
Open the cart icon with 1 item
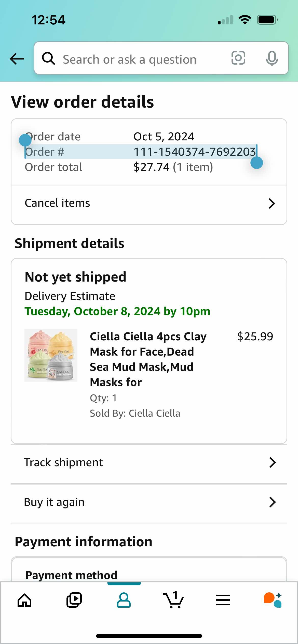click(174, 600)
